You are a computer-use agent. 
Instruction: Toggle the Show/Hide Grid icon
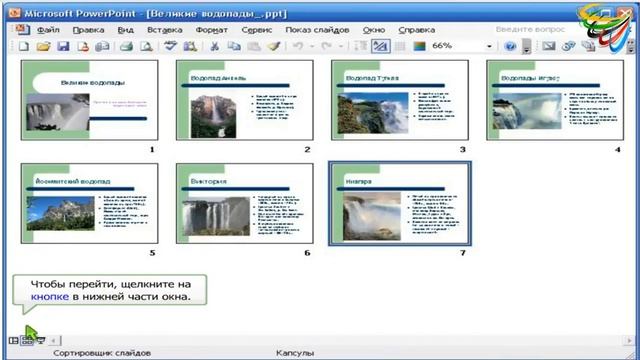[400, 46]
